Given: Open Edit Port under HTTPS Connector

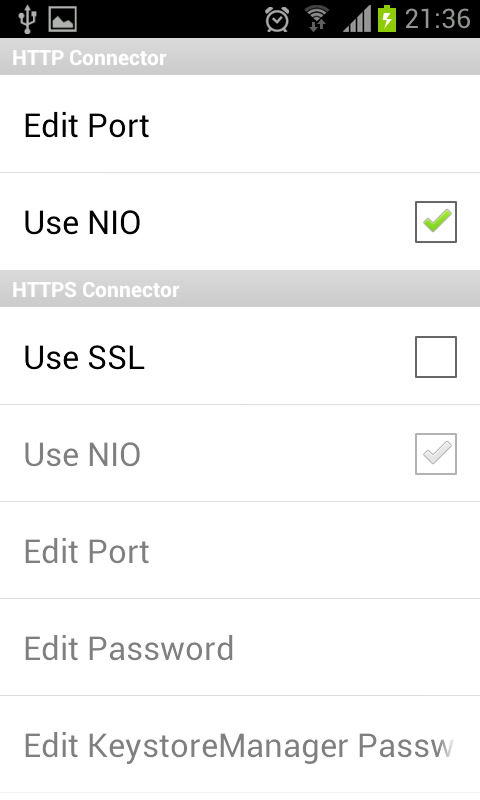Looking at the screenshot, I should pyautogui.click(x=240, y=551).
